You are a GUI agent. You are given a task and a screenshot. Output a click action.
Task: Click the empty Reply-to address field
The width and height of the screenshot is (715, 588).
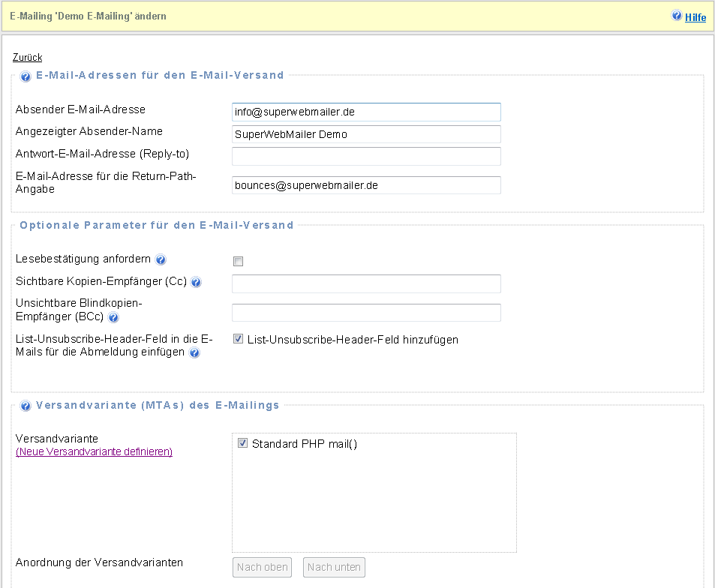(366, 156)
